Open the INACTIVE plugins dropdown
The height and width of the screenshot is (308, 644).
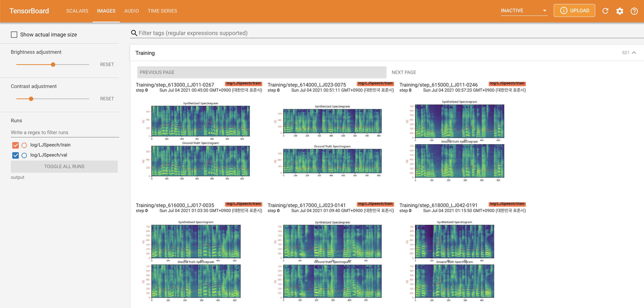[x=524, y=10]
